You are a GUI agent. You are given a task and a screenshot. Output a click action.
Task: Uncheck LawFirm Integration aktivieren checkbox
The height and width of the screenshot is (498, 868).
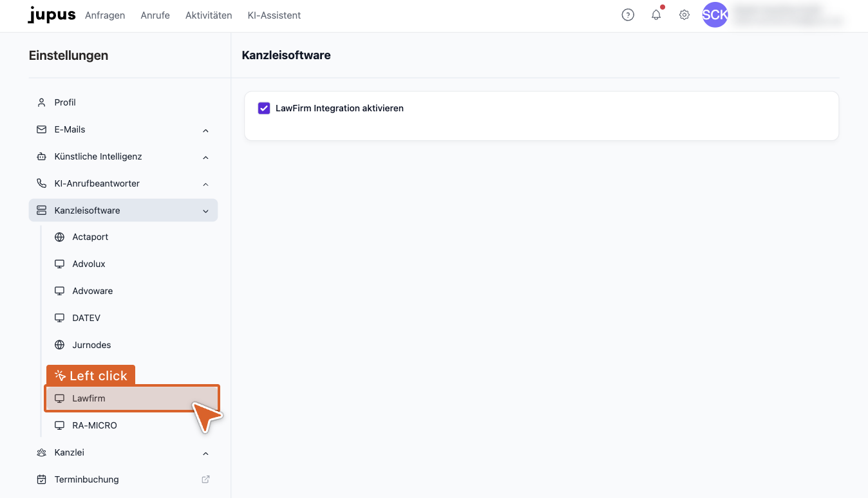point(264,108)
